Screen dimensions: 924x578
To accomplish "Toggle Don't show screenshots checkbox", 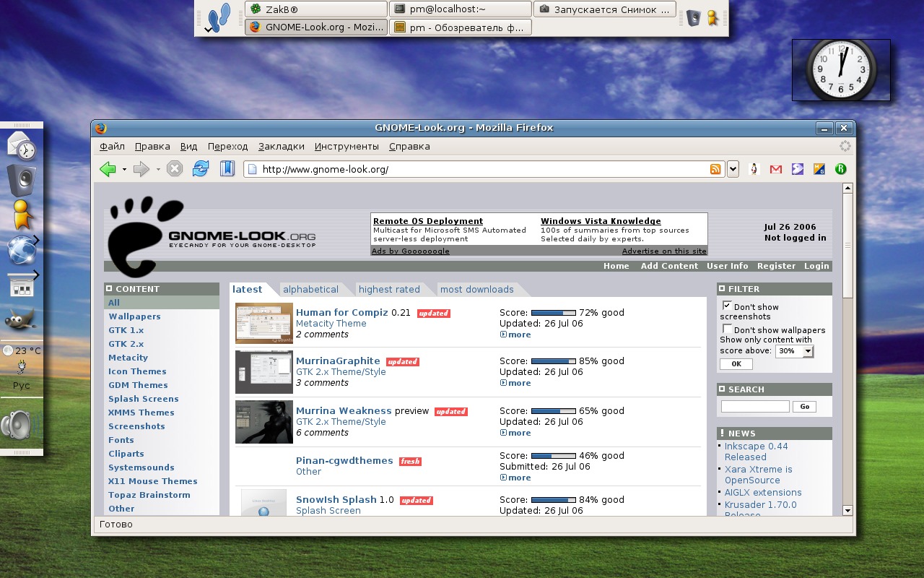I will pyautogui.click(x=727, y=306).
